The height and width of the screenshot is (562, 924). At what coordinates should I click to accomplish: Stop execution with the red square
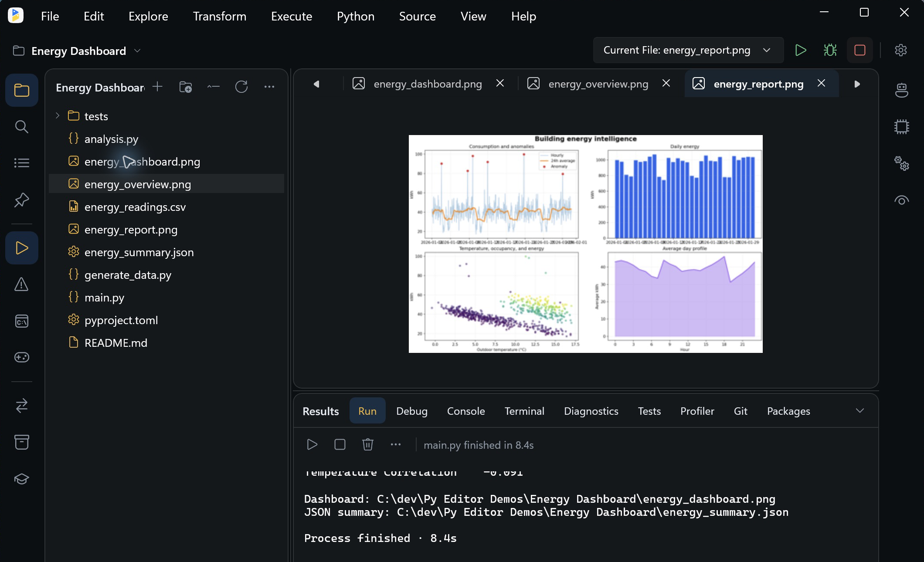tap(859, 50)
